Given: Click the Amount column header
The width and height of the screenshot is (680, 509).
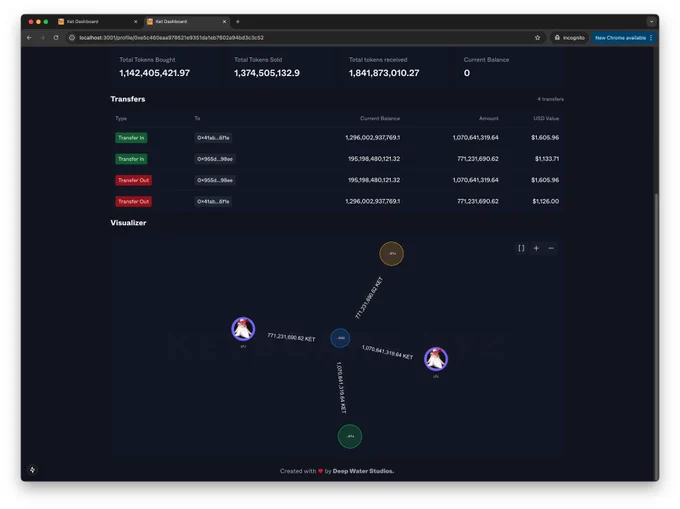Looking at the screenshot, I should point(489,118).
